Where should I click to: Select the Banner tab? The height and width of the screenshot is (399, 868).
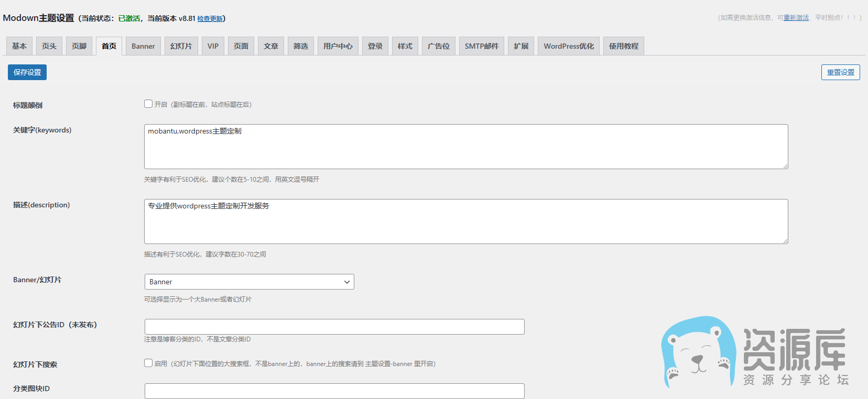(x=143, y=46)
